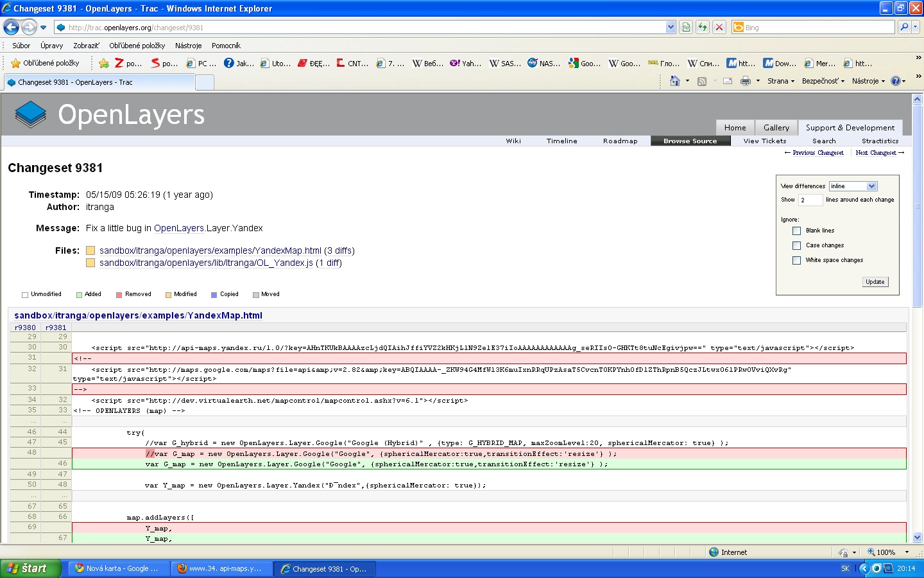Screen dimensions: 924x578
Task: Click the lines around each change field
Action: [810, 200]
